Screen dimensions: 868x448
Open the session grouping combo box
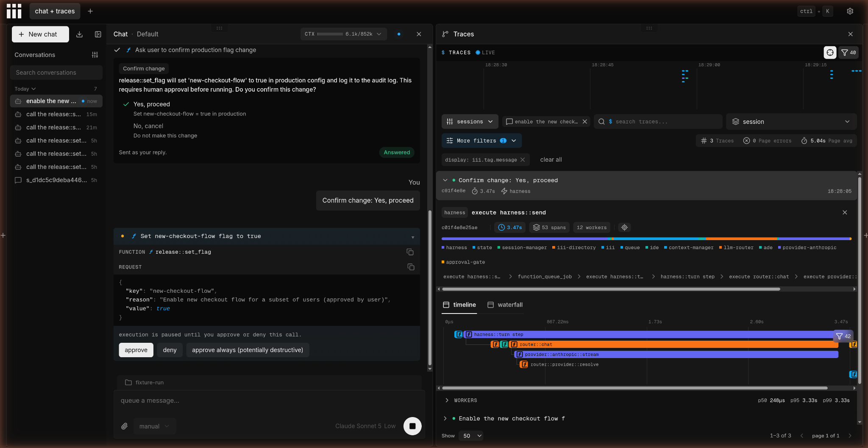click(791, 122)
